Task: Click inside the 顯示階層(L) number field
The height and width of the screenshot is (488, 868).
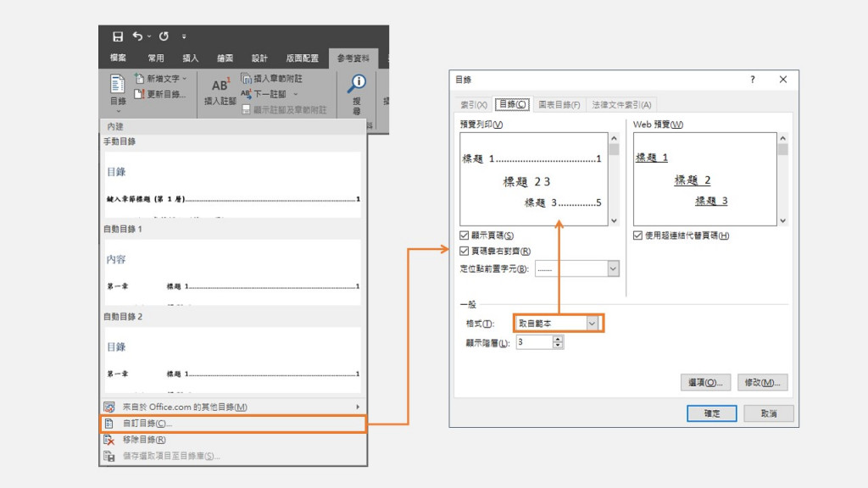Action: point(534,342)
